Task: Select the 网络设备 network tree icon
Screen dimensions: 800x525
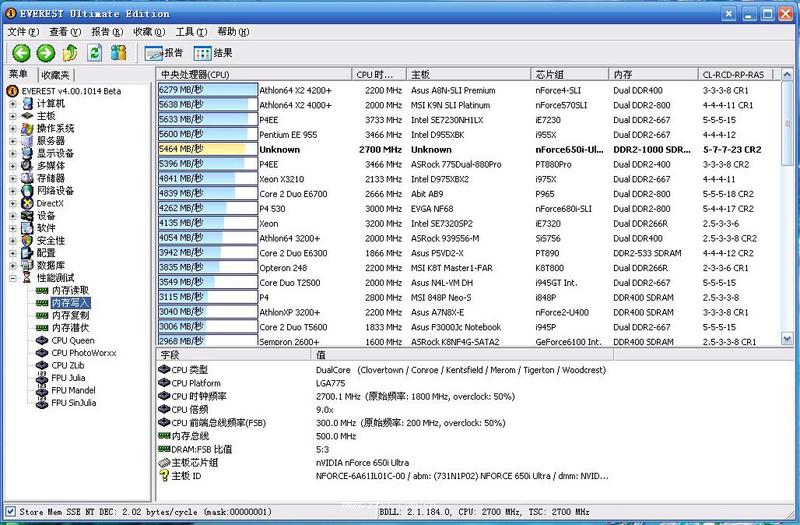Action: tap(27, 191)
